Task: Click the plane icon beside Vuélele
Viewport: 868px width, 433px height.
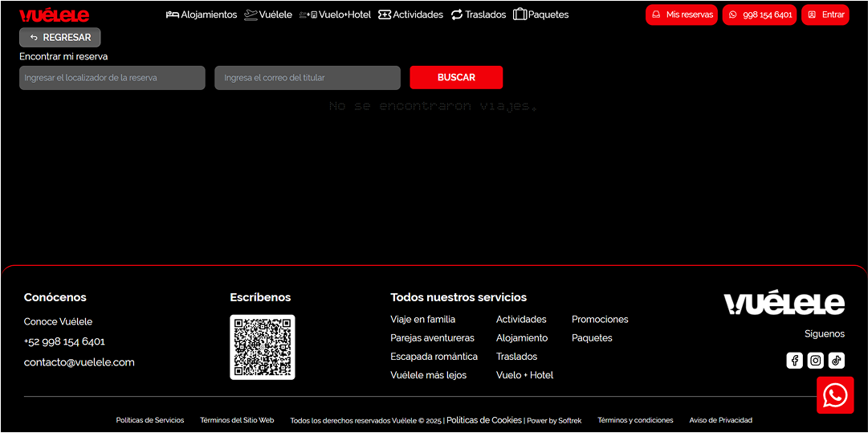Action: (x=251, y=15)
